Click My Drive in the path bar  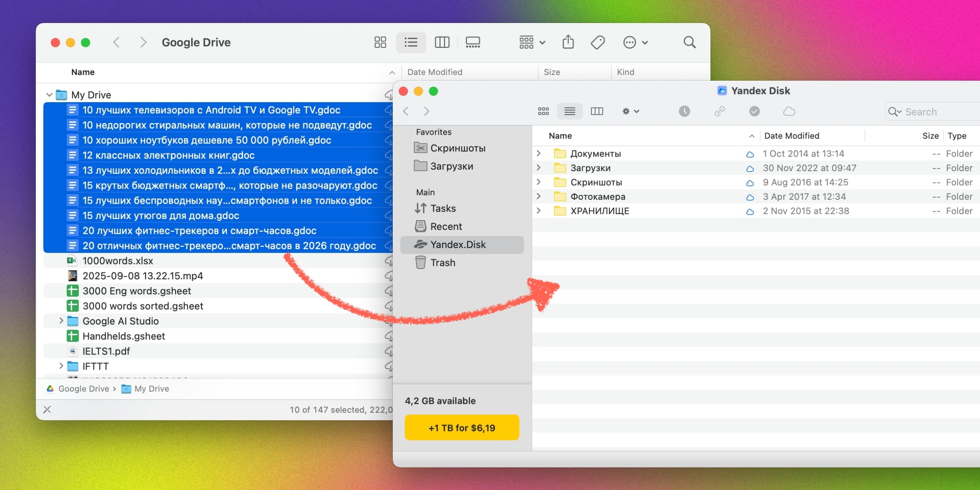click(151, 389)
